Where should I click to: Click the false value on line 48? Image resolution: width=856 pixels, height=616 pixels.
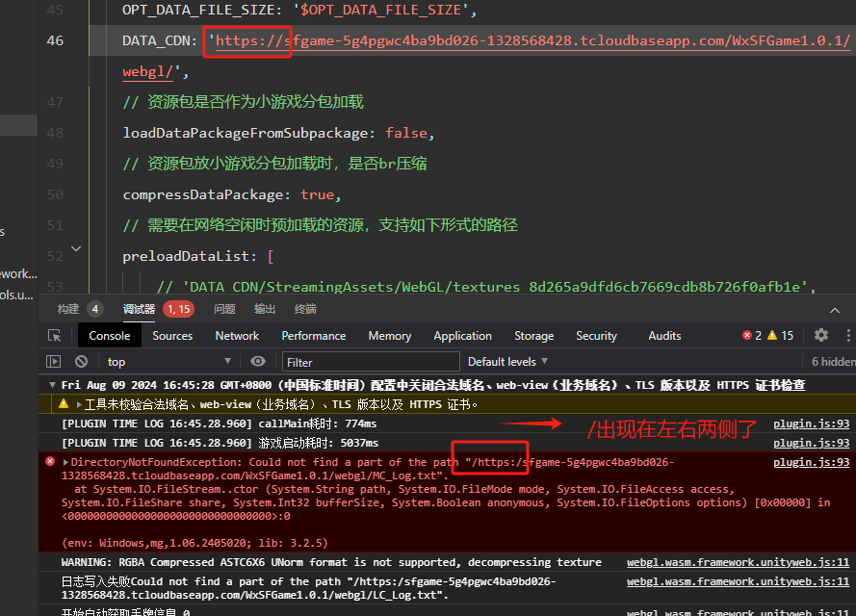[406, 133]
